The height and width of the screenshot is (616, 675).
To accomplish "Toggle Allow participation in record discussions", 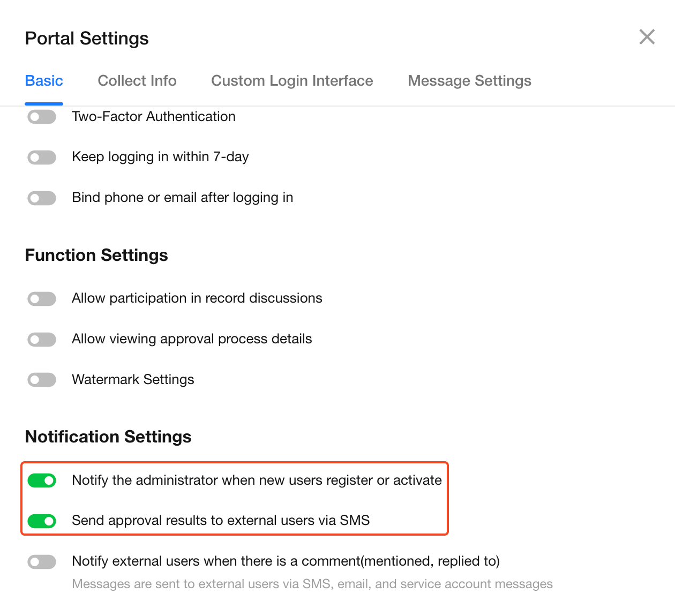I will point(42,299).
